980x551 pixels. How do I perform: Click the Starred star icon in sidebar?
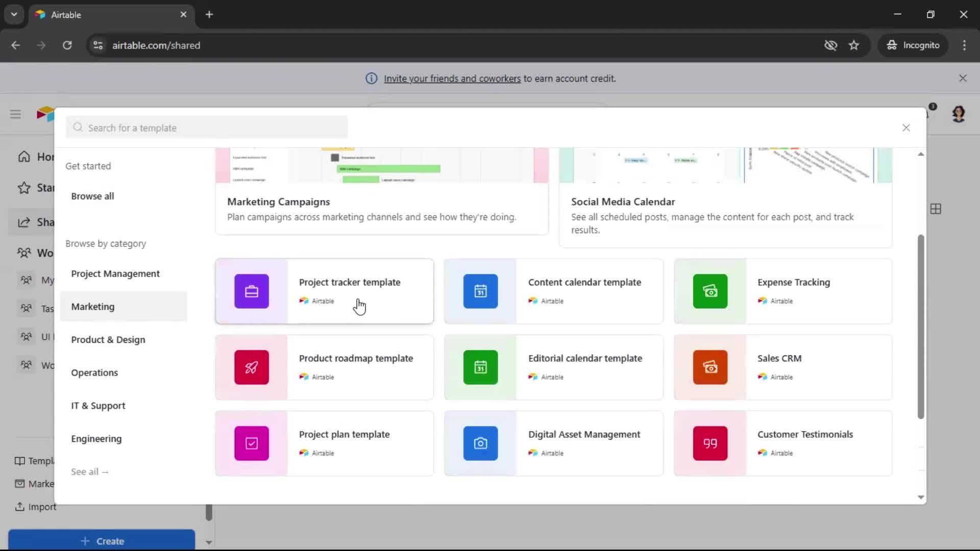click(x=24, y=188)
